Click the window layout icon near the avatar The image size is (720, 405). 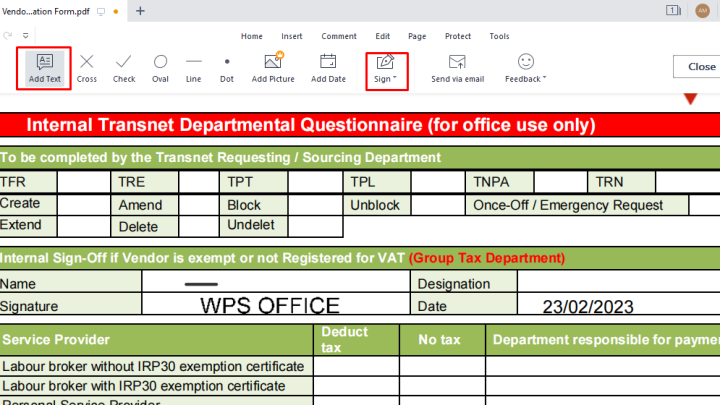[673, 10]
